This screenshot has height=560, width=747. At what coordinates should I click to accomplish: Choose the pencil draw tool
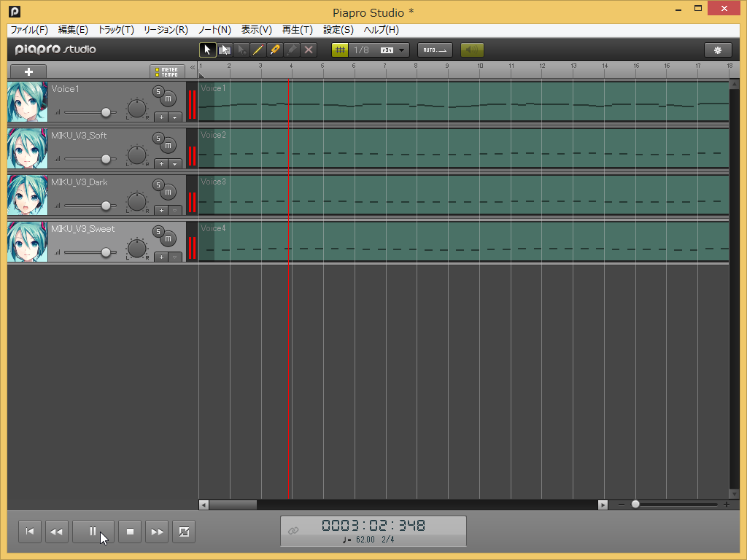[258, 50]
